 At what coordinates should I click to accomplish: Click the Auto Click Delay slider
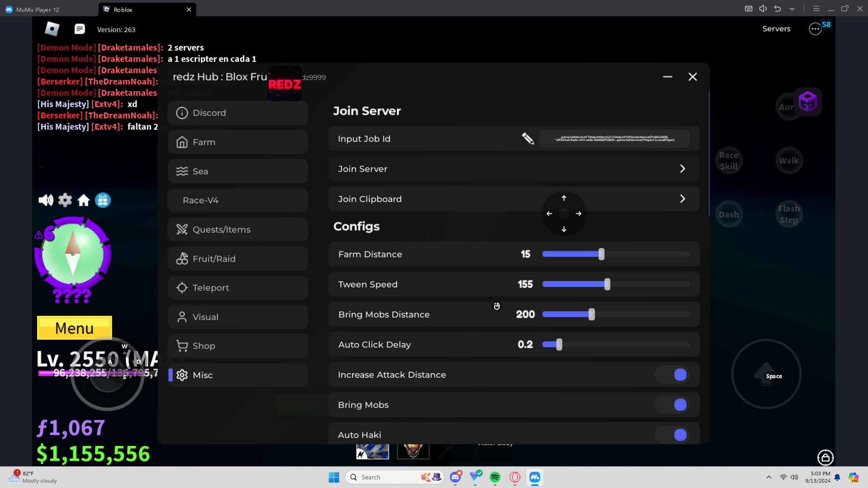pos(616,344)
